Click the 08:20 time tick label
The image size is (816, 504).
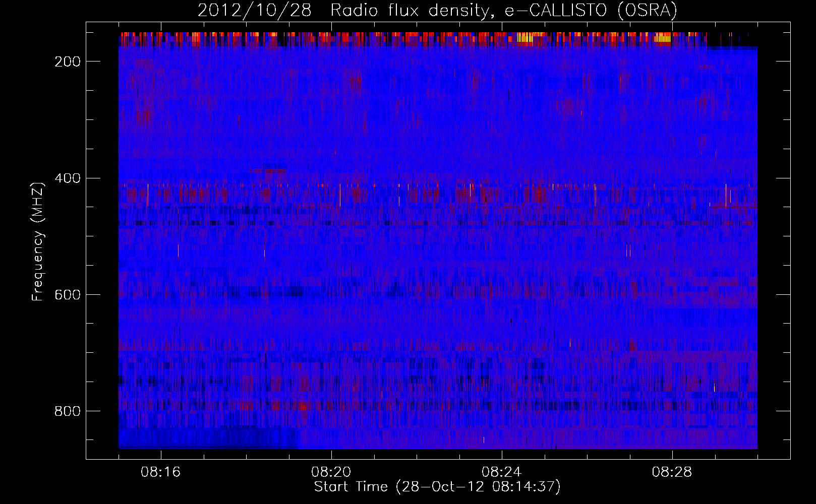pyautogui.click(x=331, y=472)
